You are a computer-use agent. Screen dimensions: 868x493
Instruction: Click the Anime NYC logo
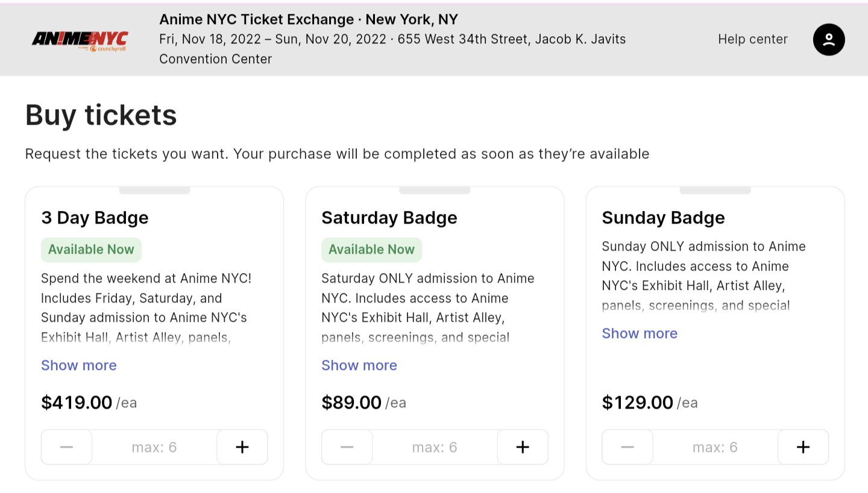click(x=80, y=40)
